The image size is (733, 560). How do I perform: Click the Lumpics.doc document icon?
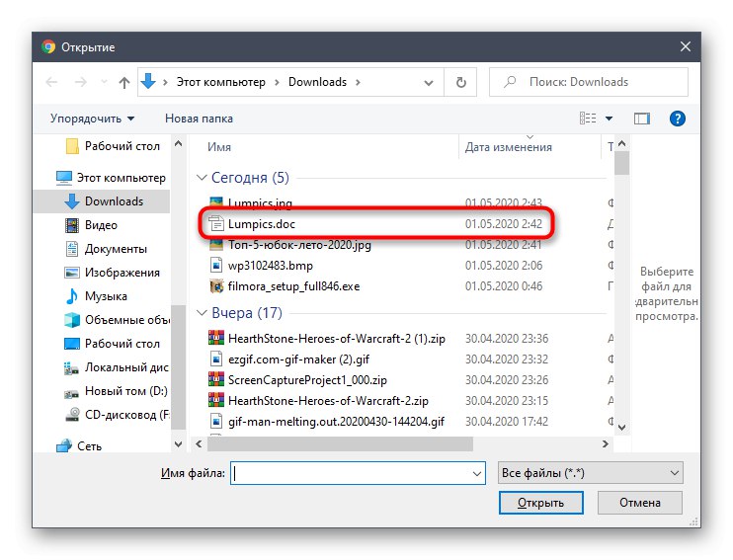(x=216, y=224)
